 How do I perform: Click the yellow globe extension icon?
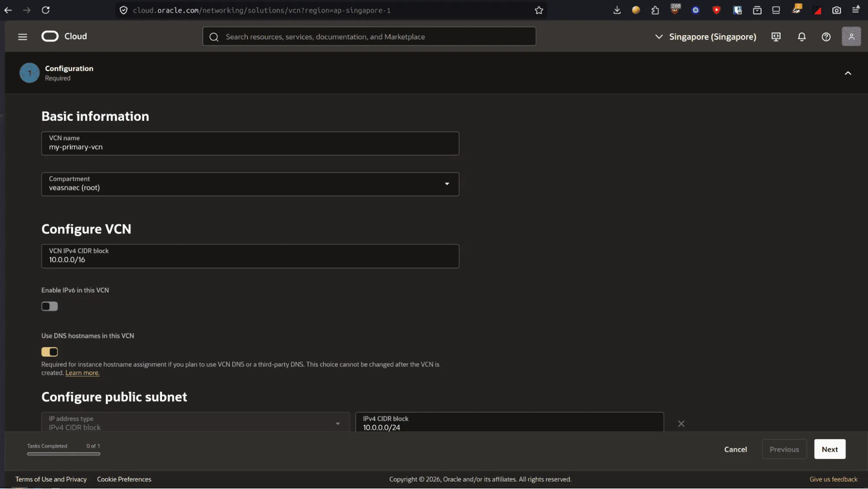pos(636,10)
